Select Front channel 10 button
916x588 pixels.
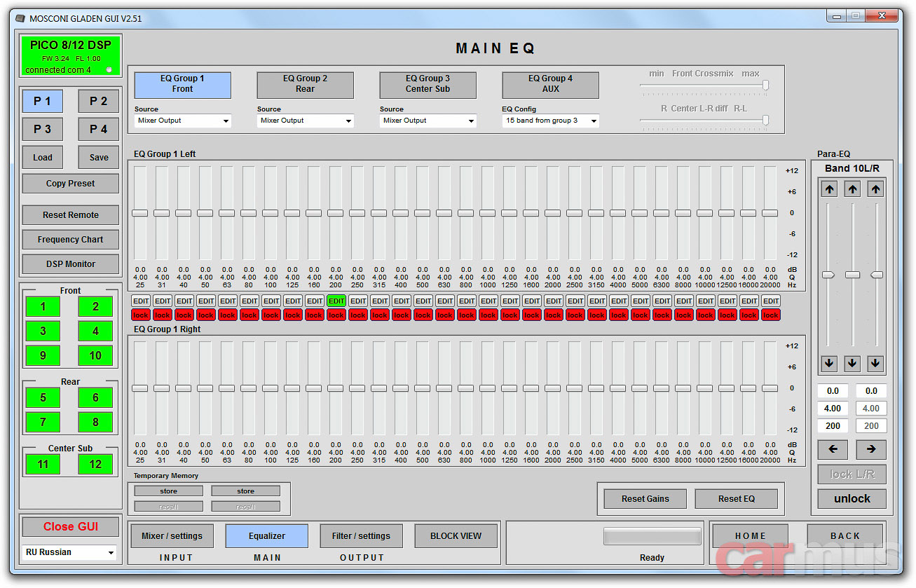[x=96, y=355]
